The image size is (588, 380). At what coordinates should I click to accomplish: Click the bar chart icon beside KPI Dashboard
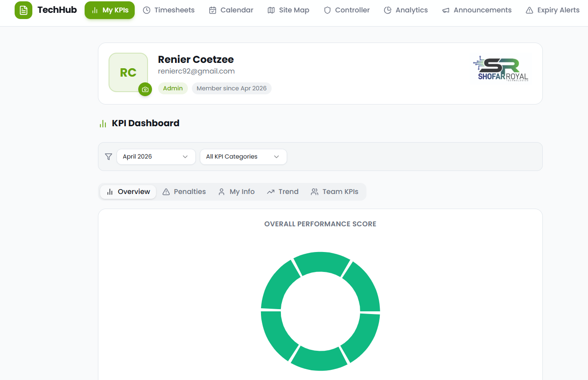[x=103, y=124]
